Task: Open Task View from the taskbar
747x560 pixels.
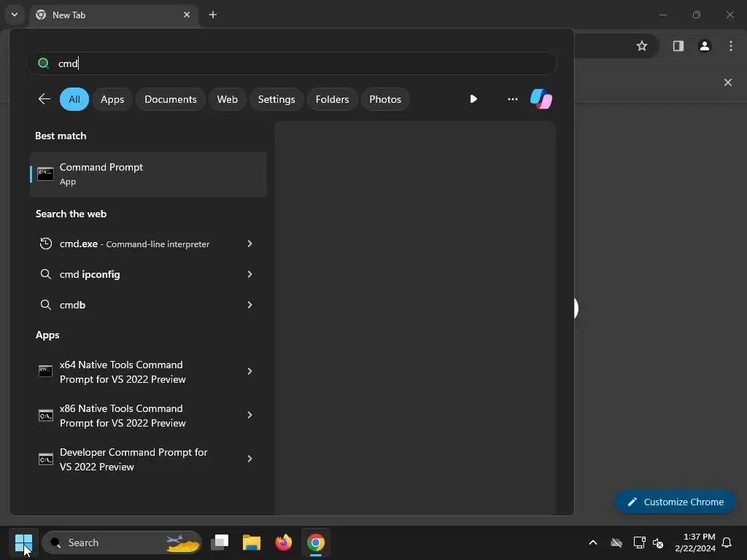Action: [220, 542]
